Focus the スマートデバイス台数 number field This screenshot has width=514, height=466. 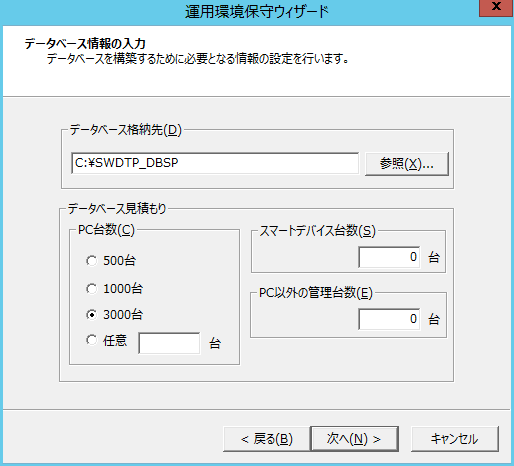pos(389,257)
